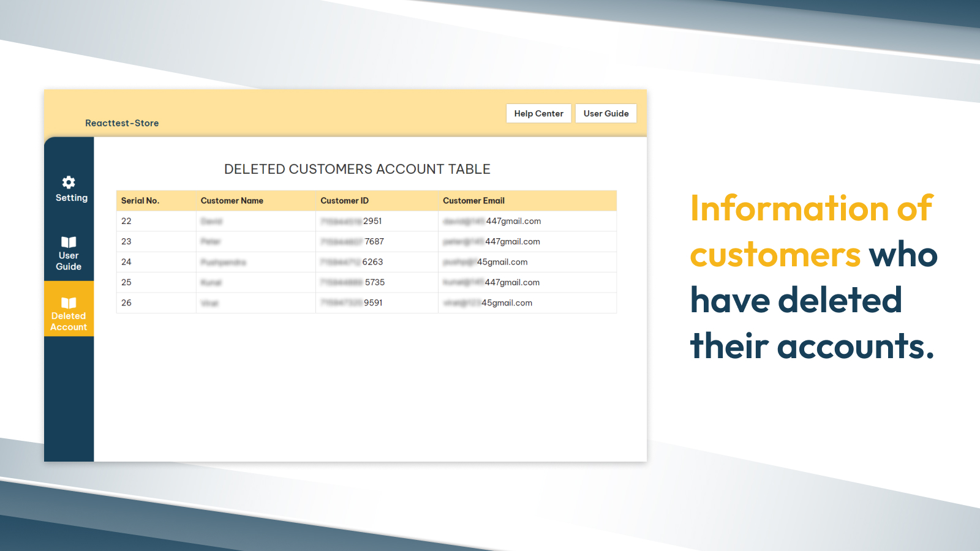The image size is (980, 551).
Task: Click the customer name in row 23
Action: [211, 241]
